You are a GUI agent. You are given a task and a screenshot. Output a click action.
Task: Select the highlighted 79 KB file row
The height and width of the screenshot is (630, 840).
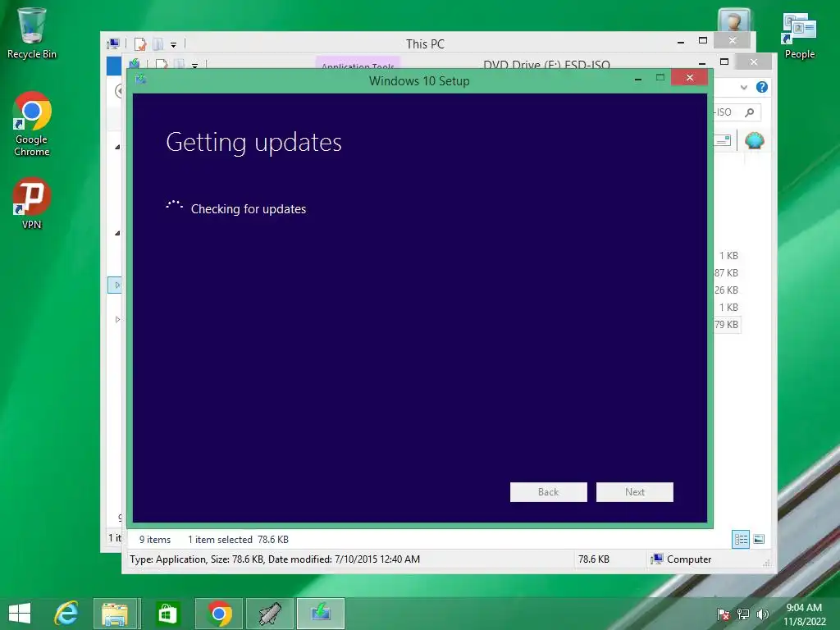[x=727, y=324]
